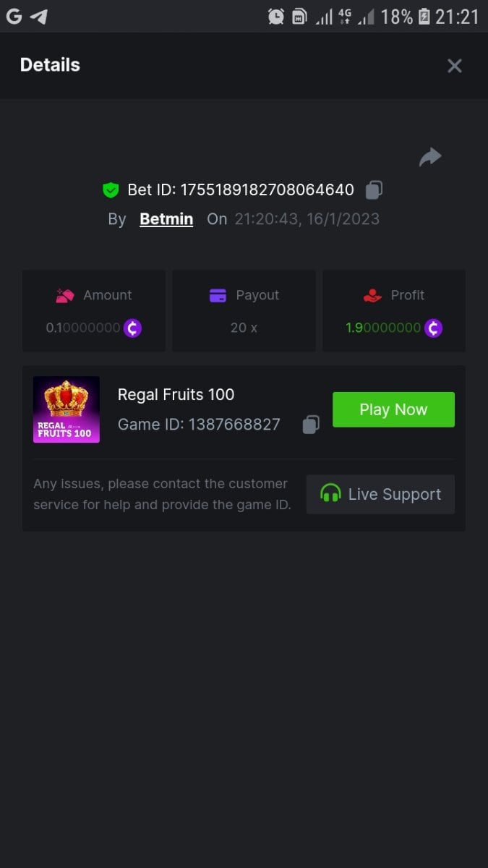
Task: Open the Betmin user profile link
Action: [x=166, y=219]
